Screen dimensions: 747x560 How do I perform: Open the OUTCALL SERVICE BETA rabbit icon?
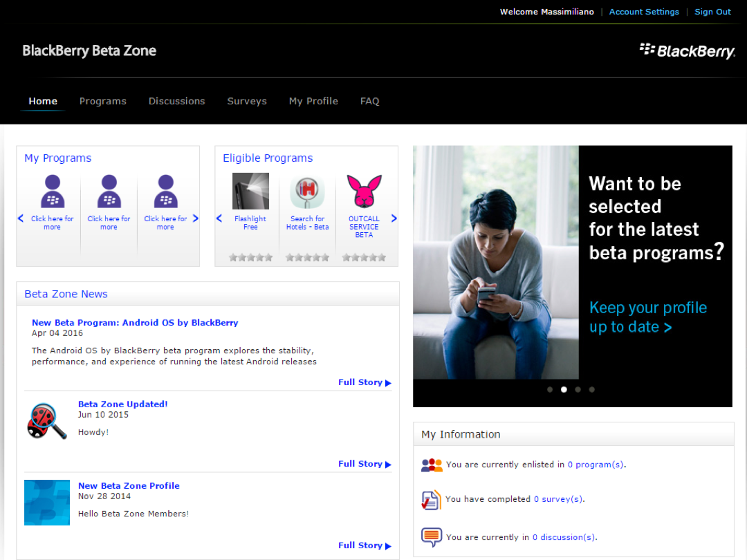pyautogui.click(x=364, y=191)
